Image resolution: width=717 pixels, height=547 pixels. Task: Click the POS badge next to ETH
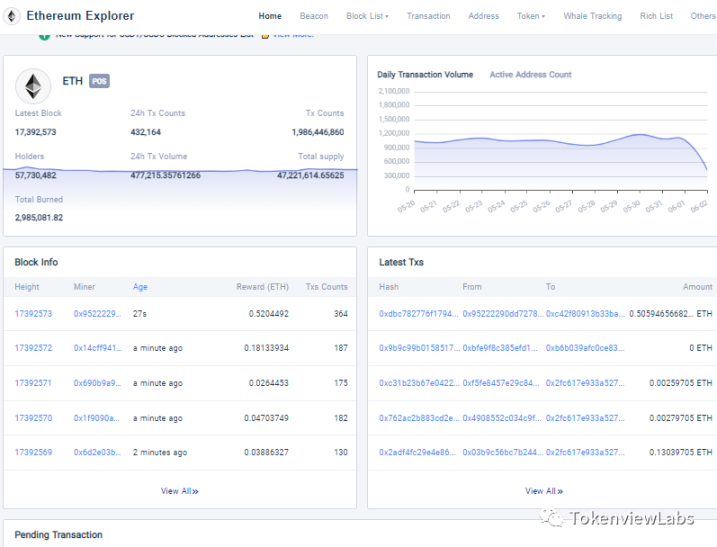pyautogui.click(x=99, y=81)
